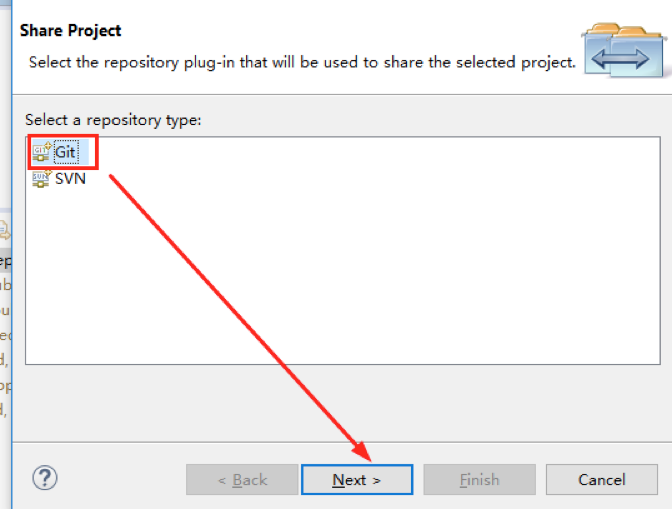
Task: Open help via the question mark icon
Action: (x=45, y=478)
